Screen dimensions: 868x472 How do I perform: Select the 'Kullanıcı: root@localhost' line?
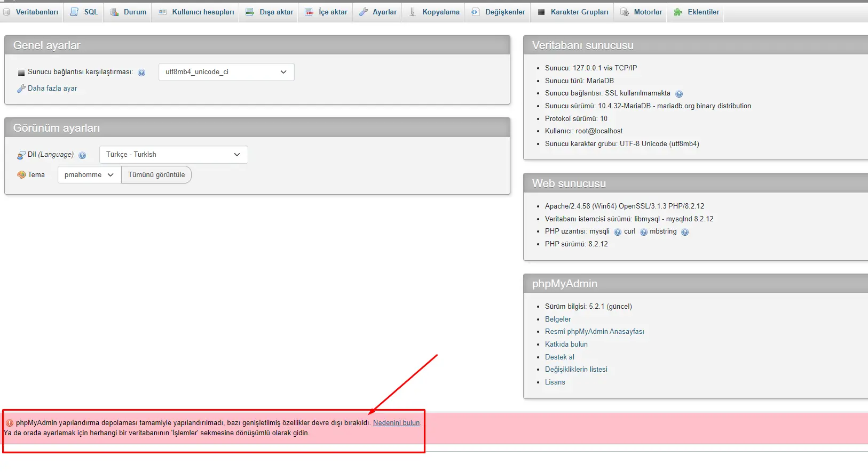point(583,131)
